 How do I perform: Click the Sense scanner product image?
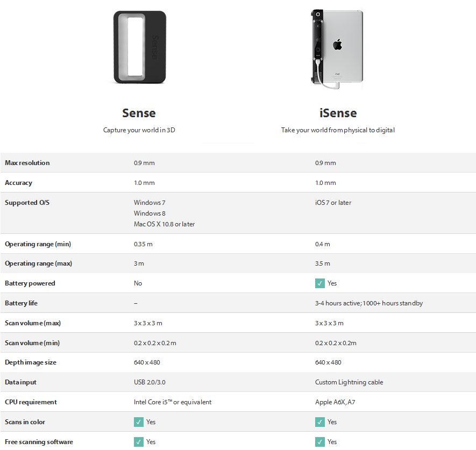point(140,47)
